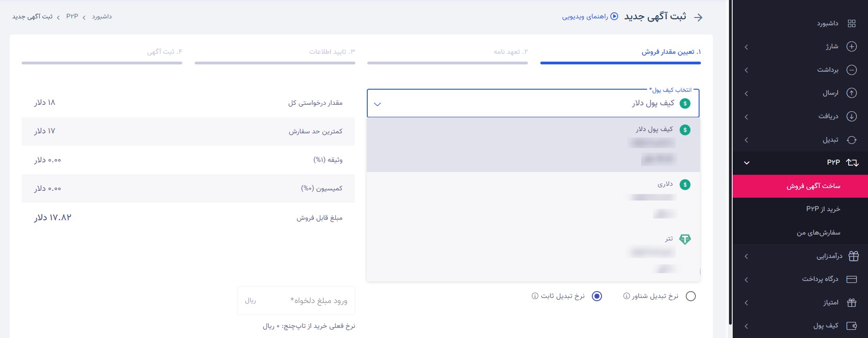The height and width of the screenshot is (338, 868).
Task: Click the send (ارسال) up-arrow icon
Action: pyautogui.click(x=851, y=93)
